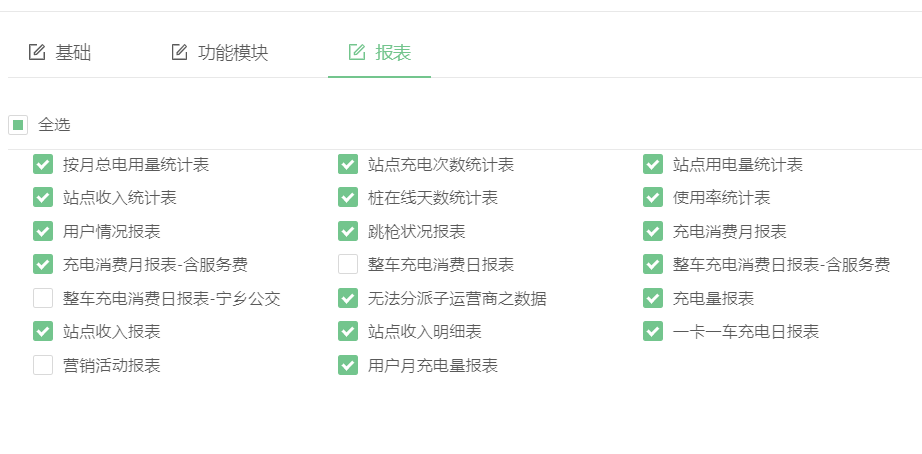
Task: Uncheck the 充电量报表 checkbox
Action: pos(653,298)
